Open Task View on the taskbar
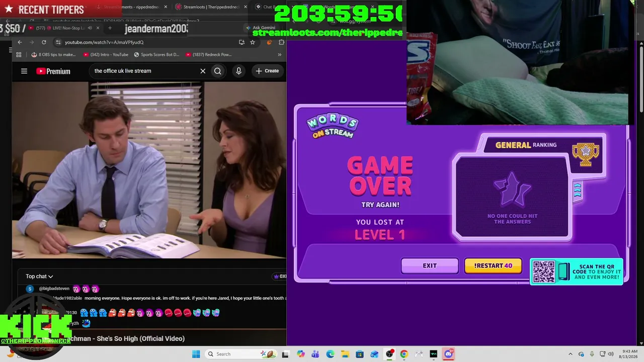The height and width of the screenshot is (362, 644). click(x=285, y=354)
